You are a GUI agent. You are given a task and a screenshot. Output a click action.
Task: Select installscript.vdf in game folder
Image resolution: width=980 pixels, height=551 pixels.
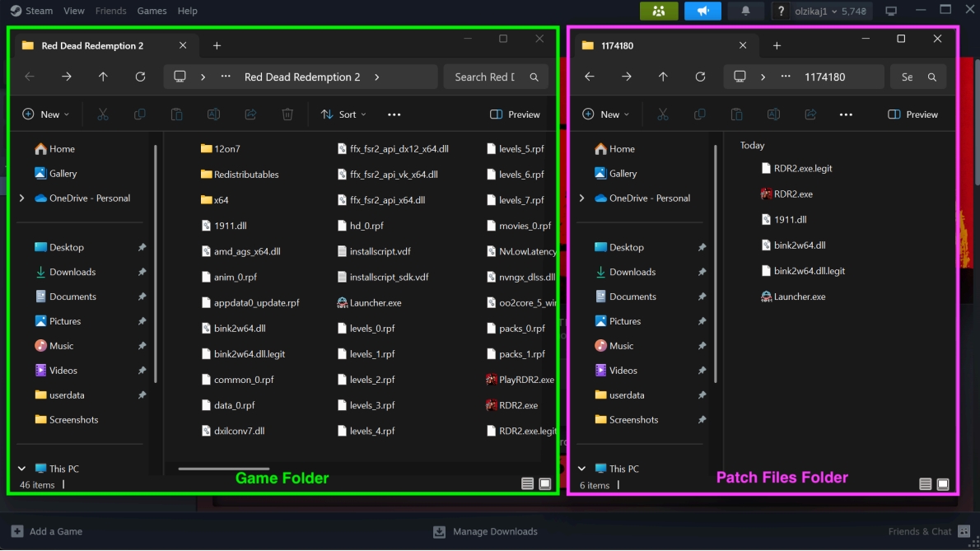click(x=374, y=252)
